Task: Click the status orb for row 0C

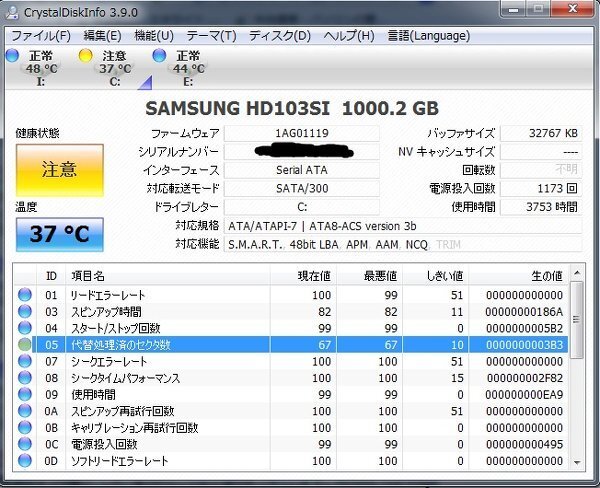Action: [x=25, y=444]
